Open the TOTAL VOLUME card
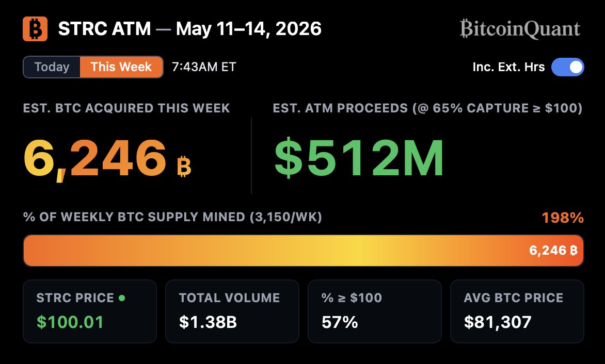The width and height of the screenshot is (605, 364). [x=232, y=311]
